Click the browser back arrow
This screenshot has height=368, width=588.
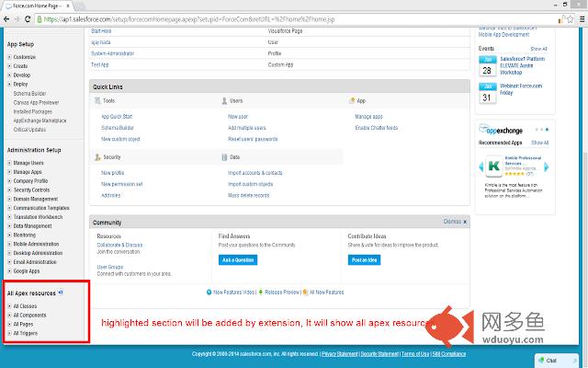click(x=6, y=18)
